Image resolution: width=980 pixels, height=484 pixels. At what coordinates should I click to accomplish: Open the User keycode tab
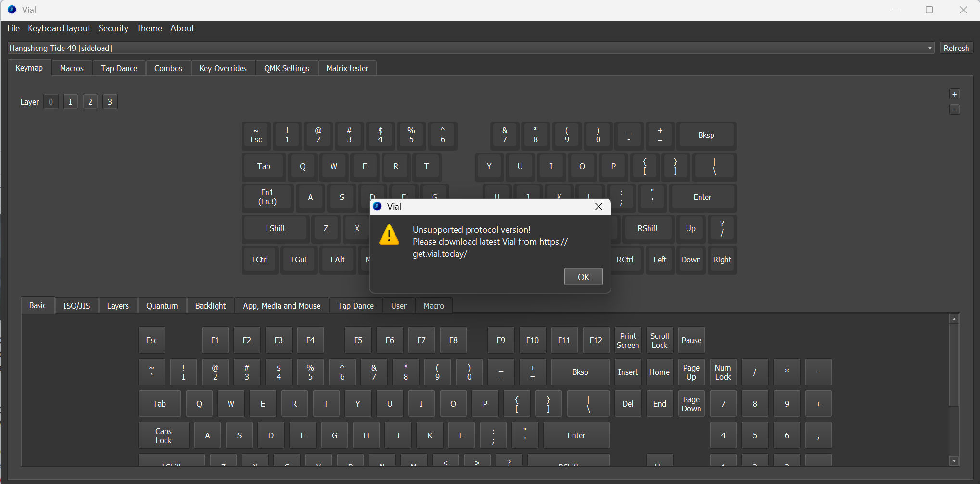[x=398, y=306]
